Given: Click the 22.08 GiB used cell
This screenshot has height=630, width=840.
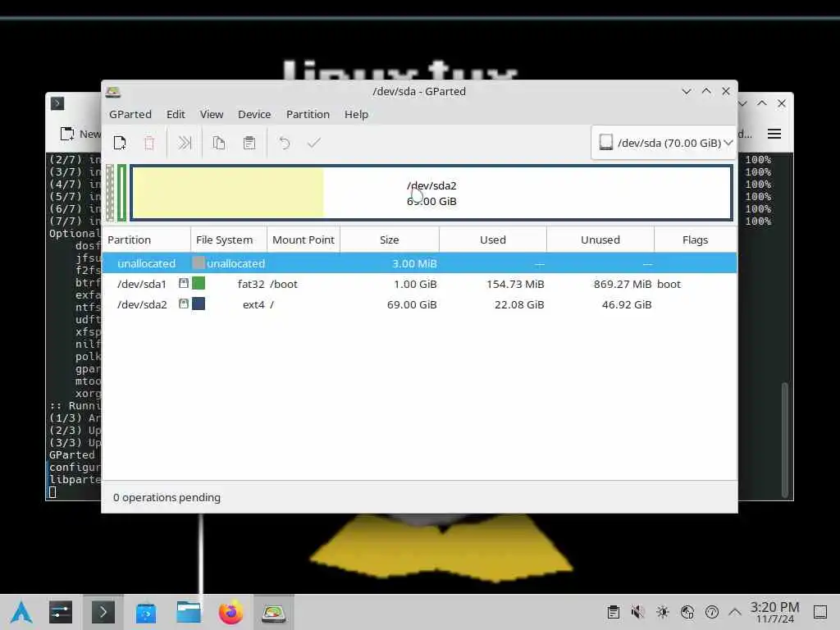Looking at the screenshot, I should 519,305.
